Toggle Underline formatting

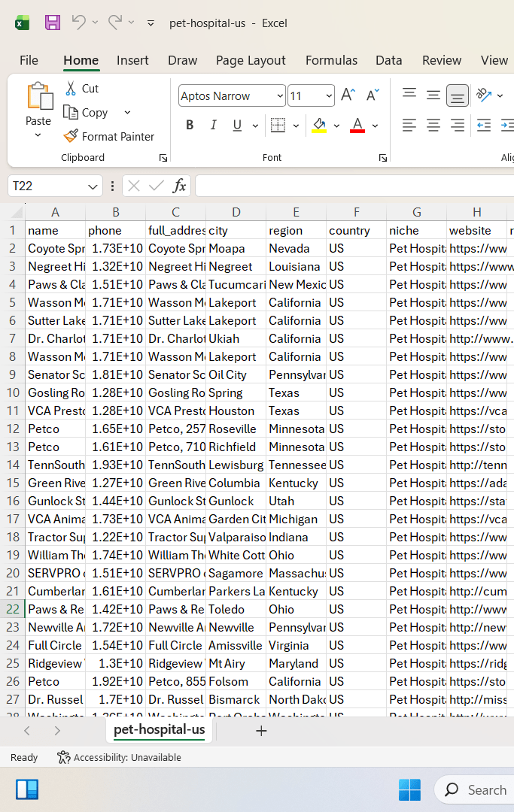pos(237,126)
